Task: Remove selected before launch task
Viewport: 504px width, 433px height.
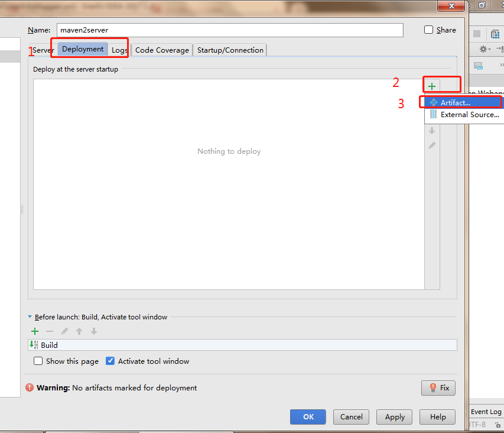Action: (x=50, y=331)
